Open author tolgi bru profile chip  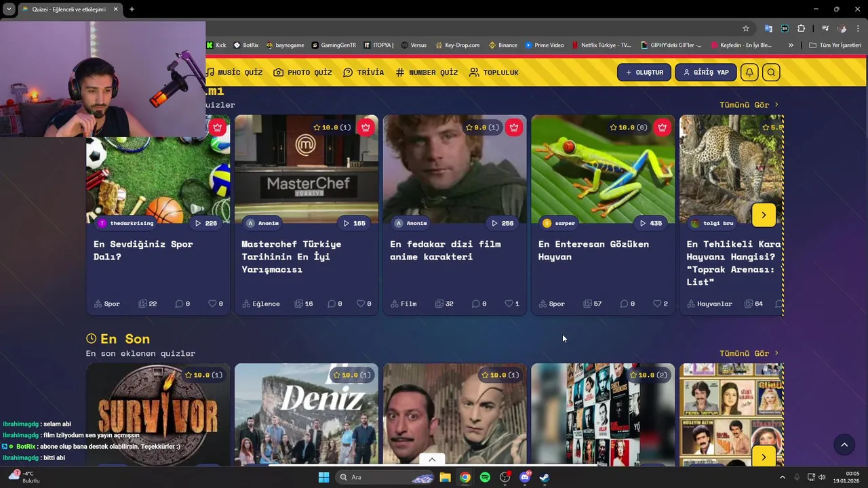point(712,223)
